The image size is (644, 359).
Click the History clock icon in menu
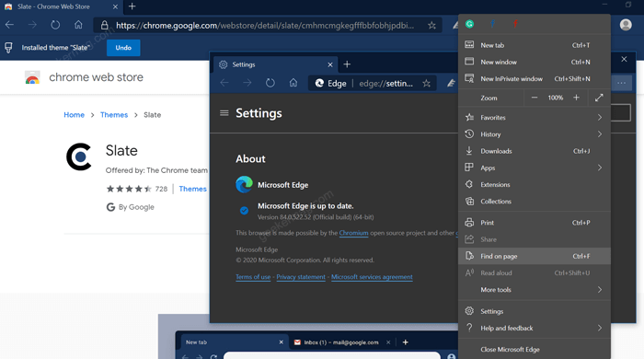(469, 133)
